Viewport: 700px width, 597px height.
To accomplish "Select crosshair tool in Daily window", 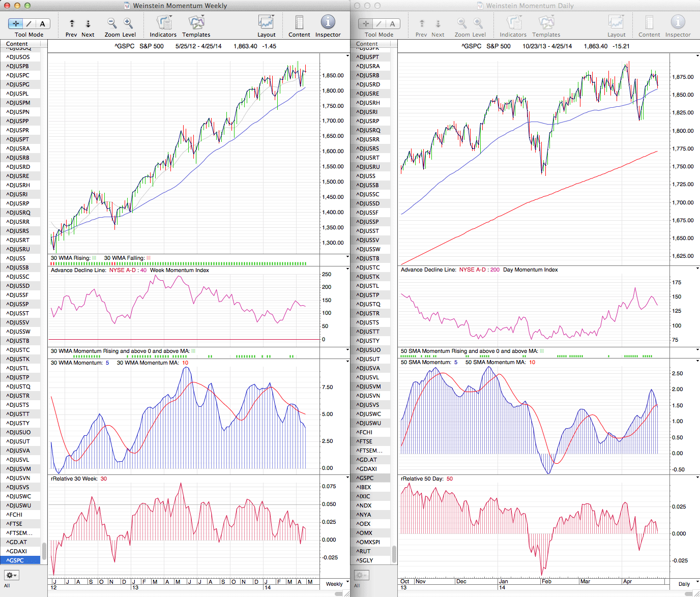I will [x=366, y=23].
